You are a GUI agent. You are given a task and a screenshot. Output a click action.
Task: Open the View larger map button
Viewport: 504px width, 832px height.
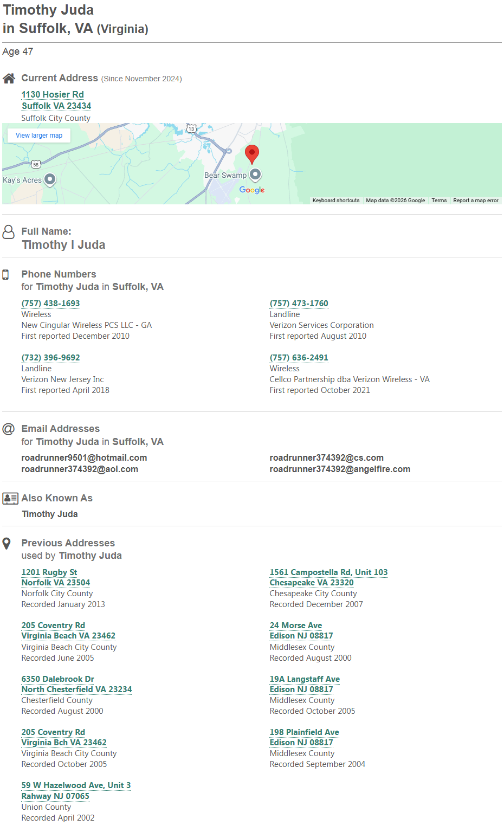pyautogui.click(x=39, y=136)
